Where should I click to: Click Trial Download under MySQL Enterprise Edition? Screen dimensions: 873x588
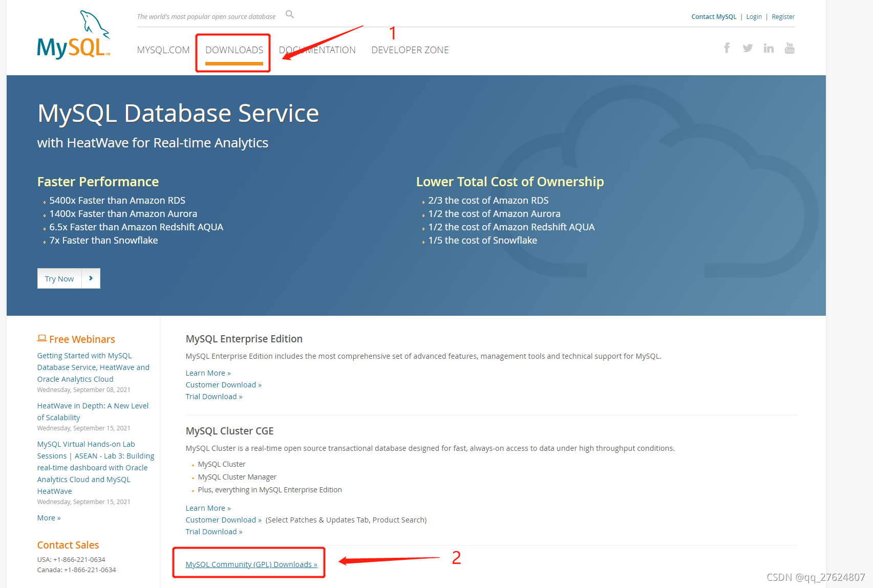pos(214,397)
